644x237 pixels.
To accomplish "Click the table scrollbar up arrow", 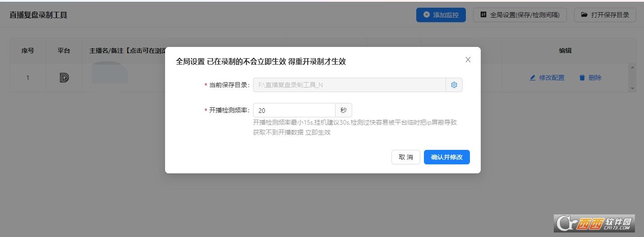I will point(632,67).
